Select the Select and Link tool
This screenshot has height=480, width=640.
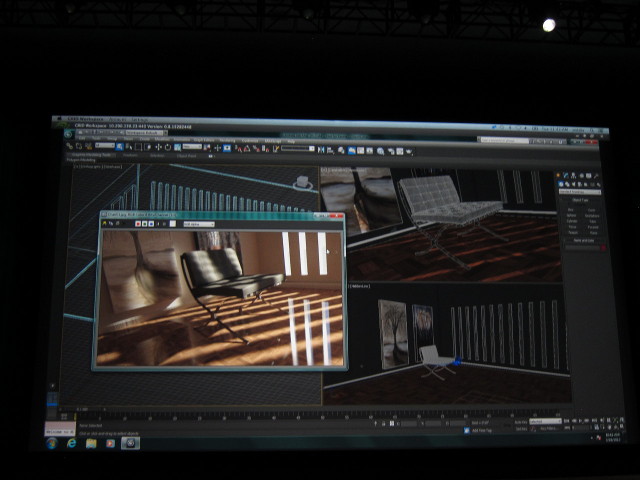coord(69,147)
